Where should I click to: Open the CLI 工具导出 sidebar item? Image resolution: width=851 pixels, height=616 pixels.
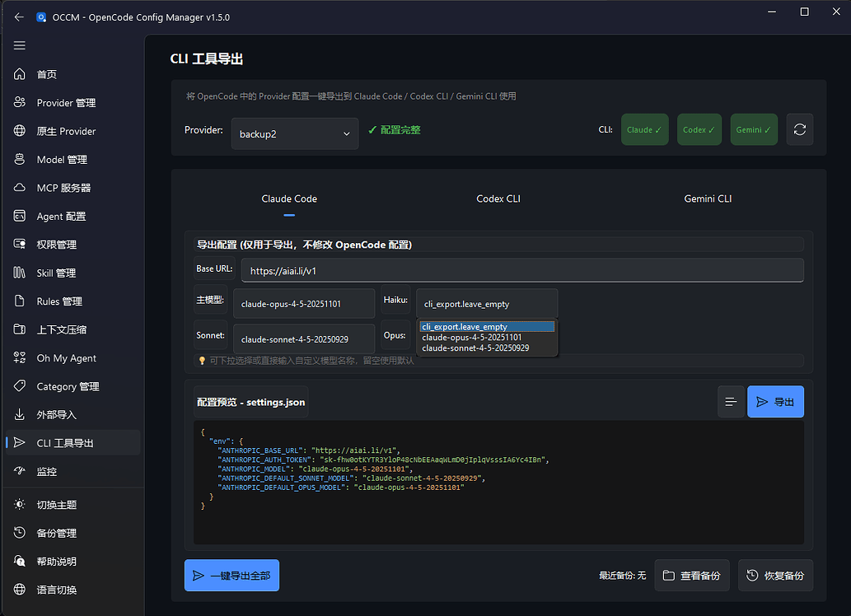point(72,442)
